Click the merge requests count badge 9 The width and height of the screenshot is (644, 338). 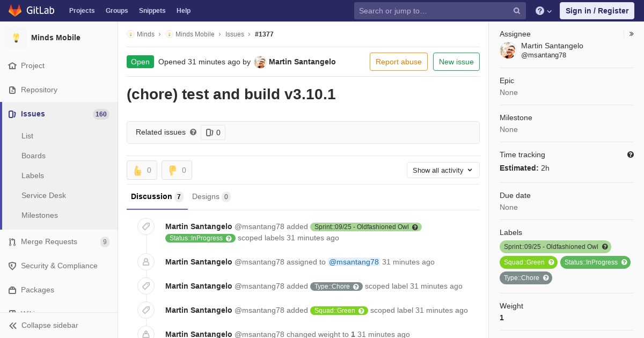coord(105,242)
